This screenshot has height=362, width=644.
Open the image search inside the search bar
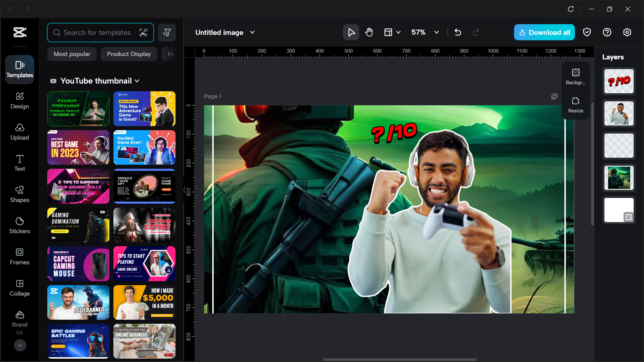pyautogui.click(x=144, y=32)
